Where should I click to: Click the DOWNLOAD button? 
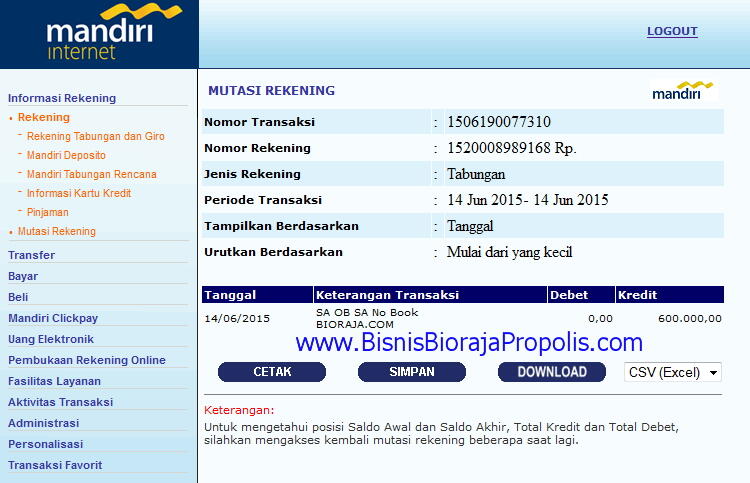click(x=552, y=372)
